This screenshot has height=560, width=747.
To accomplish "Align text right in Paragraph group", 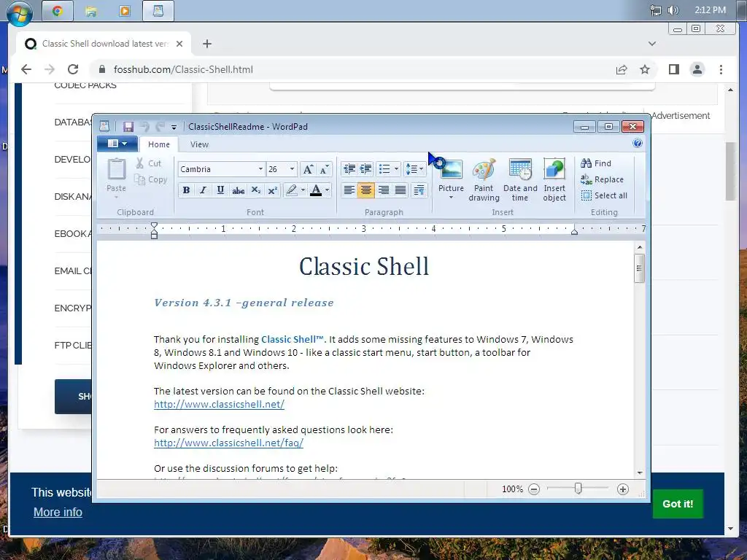I will pyautogui.click(x=383, y=190).
